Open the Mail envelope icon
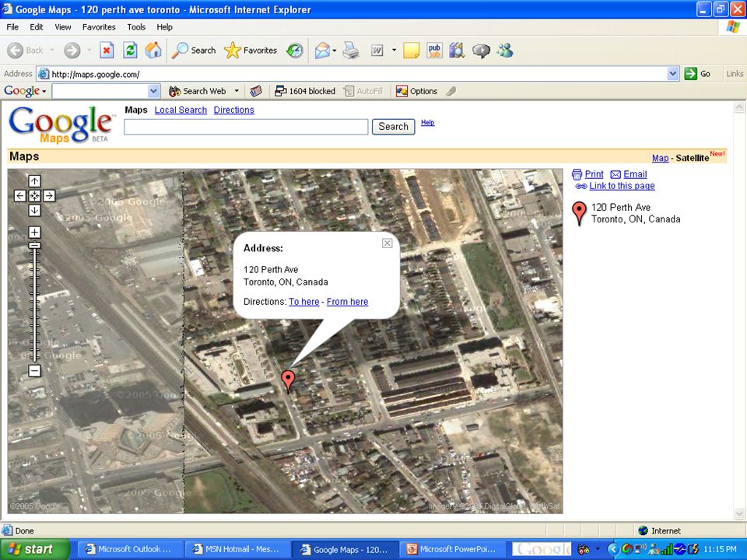 (x=322, y=50)
